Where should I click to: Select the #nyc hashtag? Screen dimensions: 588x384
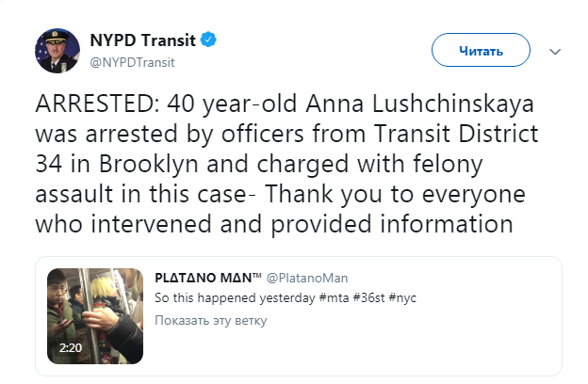[402, 298]
